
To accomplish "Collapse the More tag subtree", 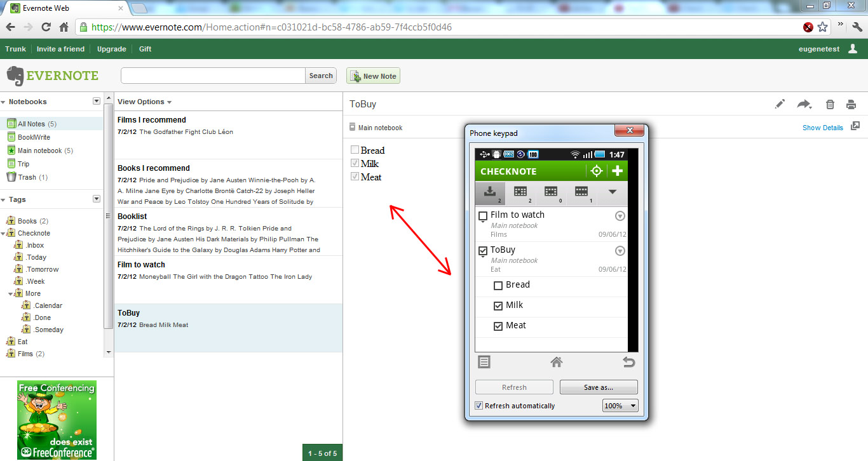I will [x=11, y=293].
